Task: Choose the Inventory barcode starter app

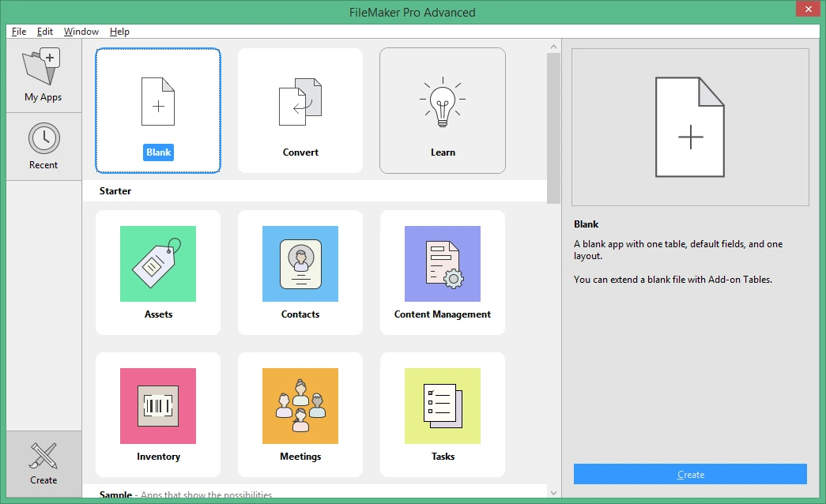Action: click(158, 415)
